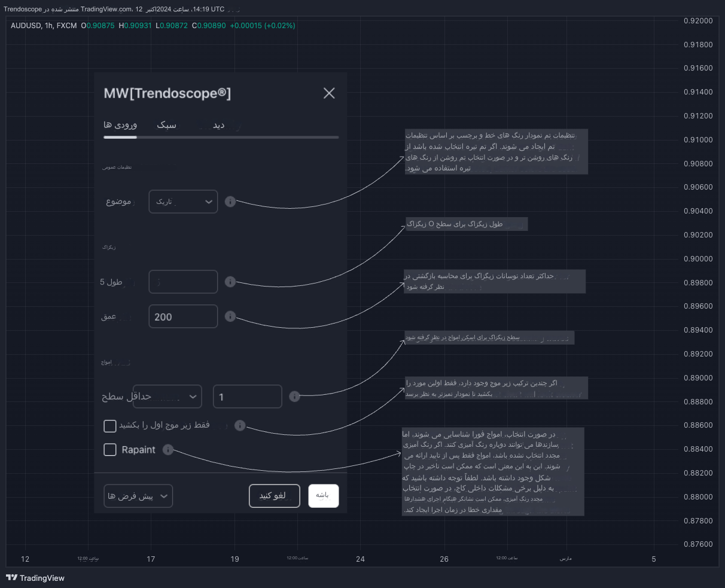Image resolution: width=725 pixels, height=588 pixels.
Task: Open the ورودی ها (Inputs) tab
Action: coord(120,124)
